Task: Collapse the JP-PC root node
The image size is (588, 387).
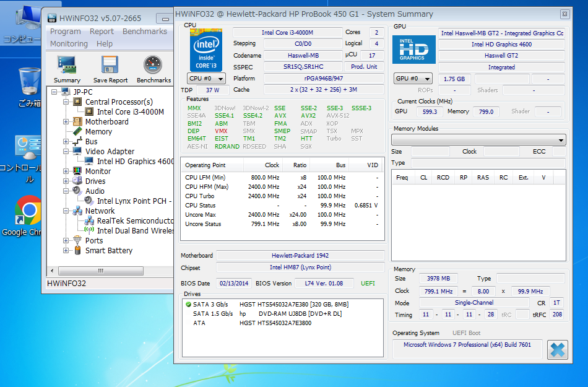Action: pos(54,92)
